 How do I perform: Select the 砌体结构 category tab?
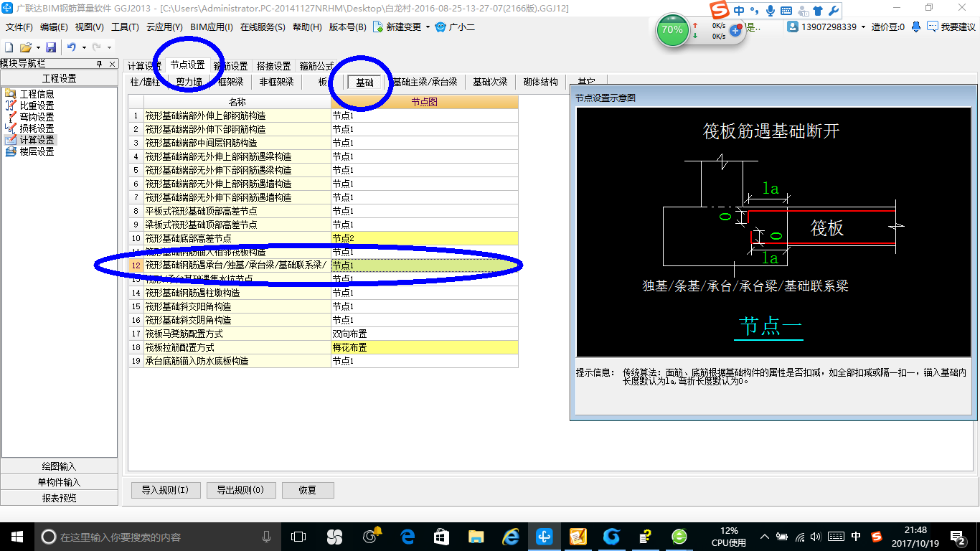[540, 82]
